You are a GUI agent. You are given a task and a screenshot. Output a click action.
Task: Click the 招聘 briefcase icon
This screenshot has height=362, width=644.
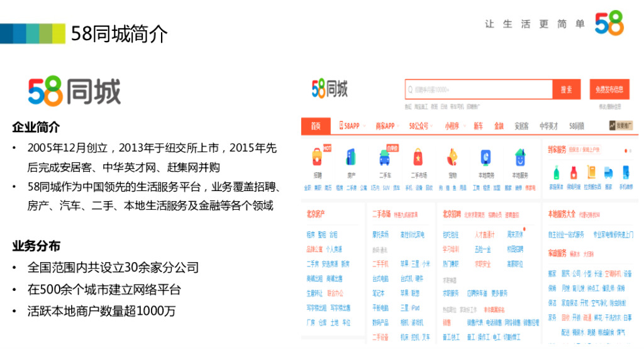tap(317, 157)
